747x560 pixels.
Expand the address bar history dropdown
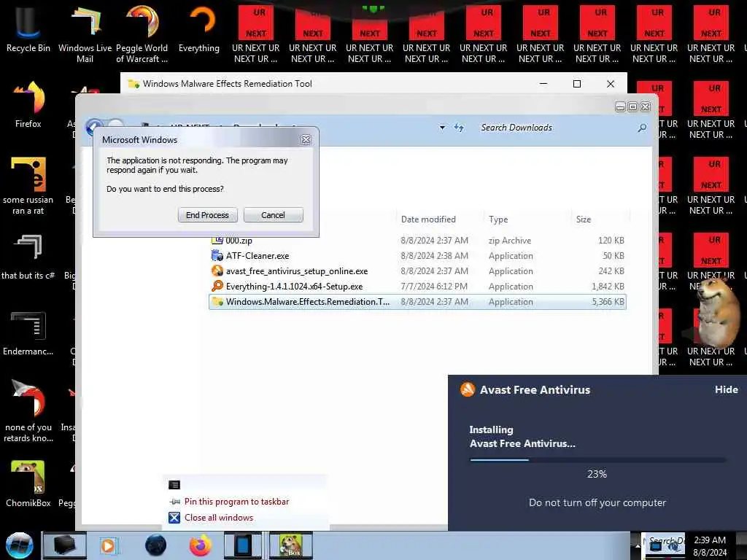[442, 128]
